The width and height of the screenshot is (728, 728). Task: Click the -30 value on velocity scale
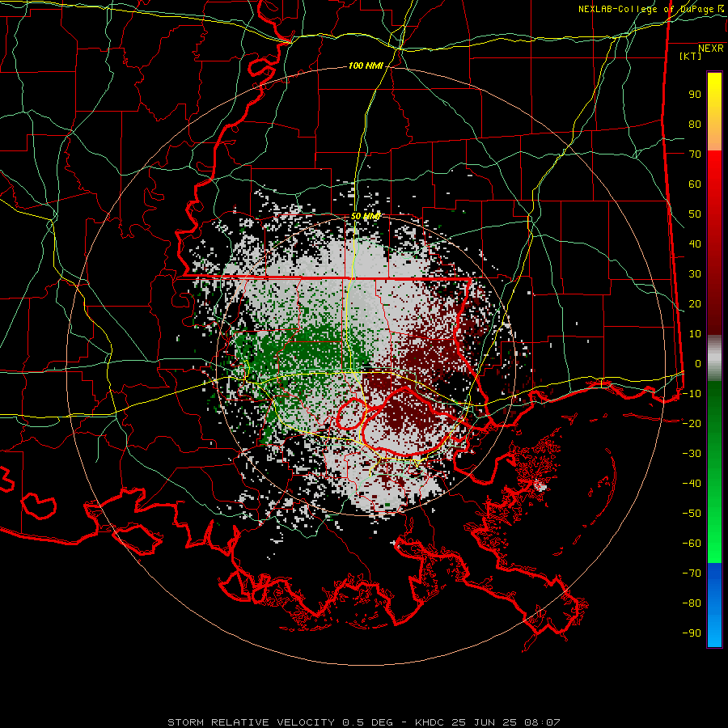(692, 454)
